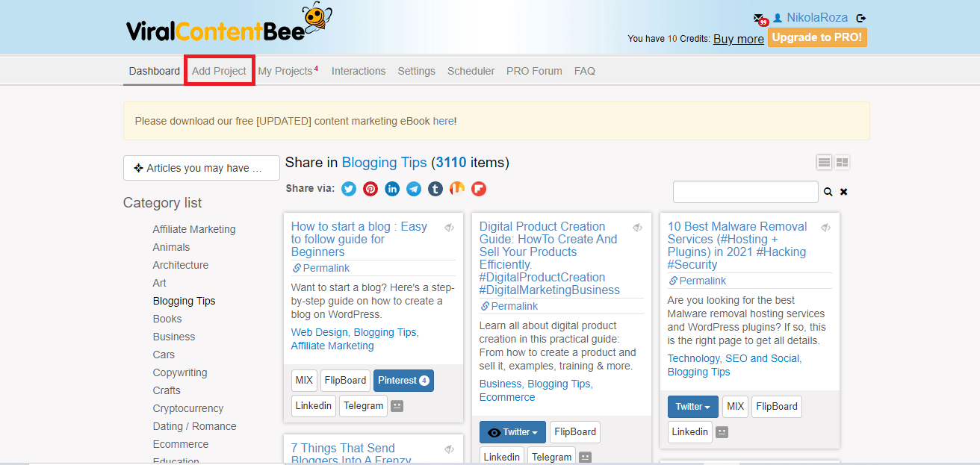Clear search with the X icon

click(x=844, y=192)
